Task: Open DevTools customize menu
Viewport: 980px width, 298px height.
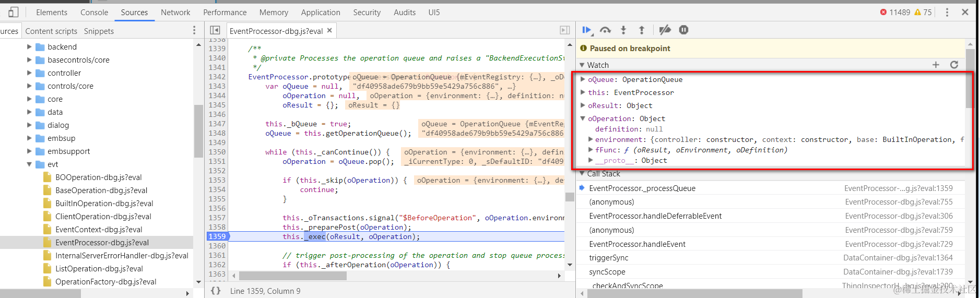Action: pos(947,12)
